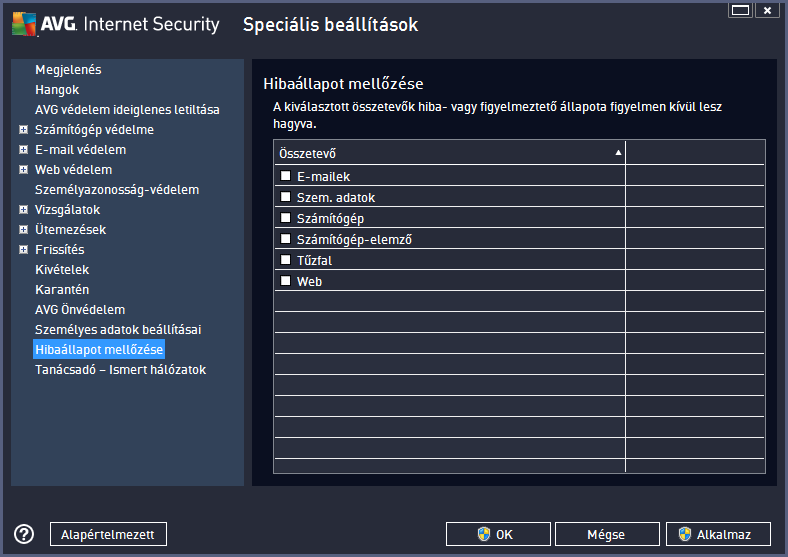788x557 pixels.
Task: Select the Ütemezések tree label
Action: (x=70, y=230)
